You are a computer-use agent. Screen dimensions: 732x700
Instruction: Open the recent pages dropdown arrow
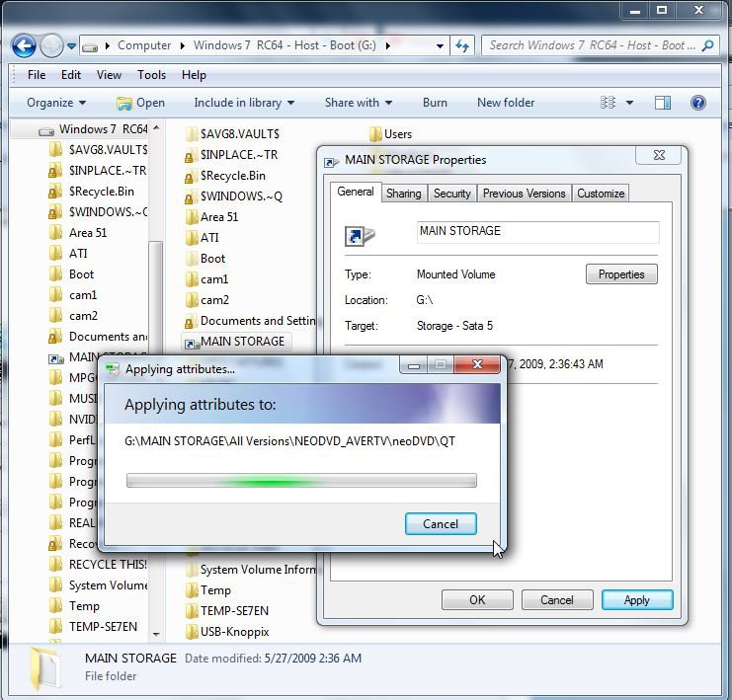[71, 46]
